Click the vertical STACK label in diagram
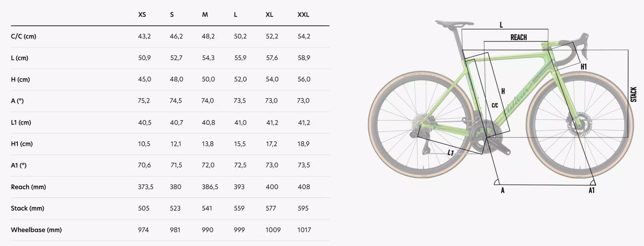This screenshot has height=246, width=644. 634,94
